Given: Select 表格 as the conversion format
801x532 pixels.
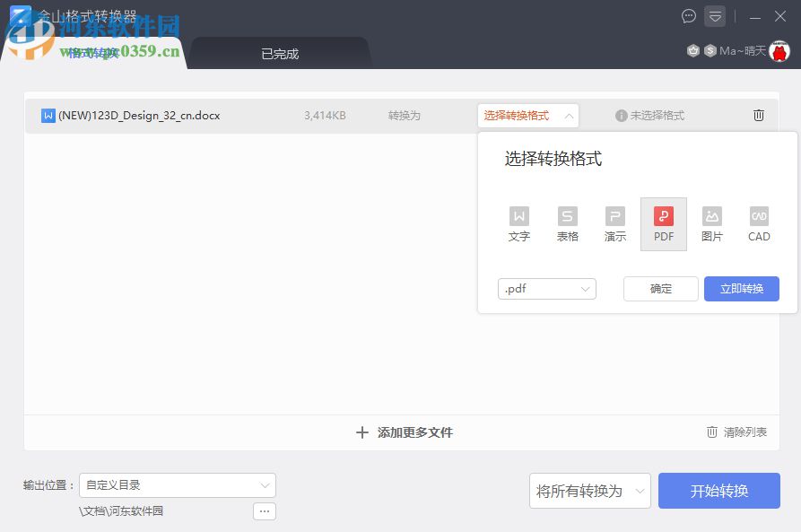Looking at the screenshot, I should tap(567, 223).
